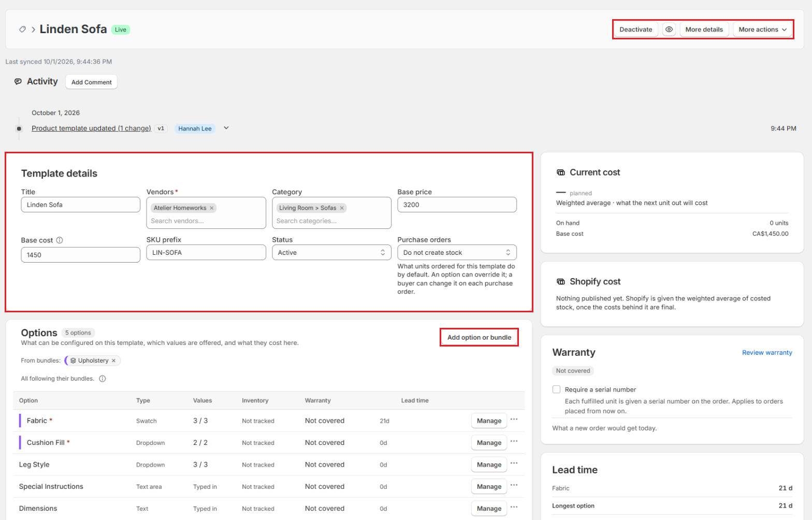Image resolution: width=812 pixels, height=520 pixels.
Task: Click Add Comment in Activity
Action: pos(92,82)
